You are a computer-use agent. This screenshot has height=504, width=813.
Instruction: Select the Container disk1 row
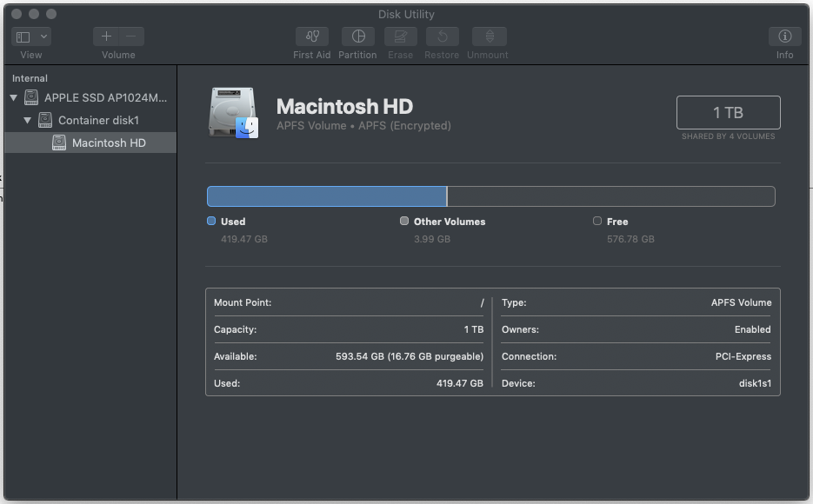[x=90, y=120]
